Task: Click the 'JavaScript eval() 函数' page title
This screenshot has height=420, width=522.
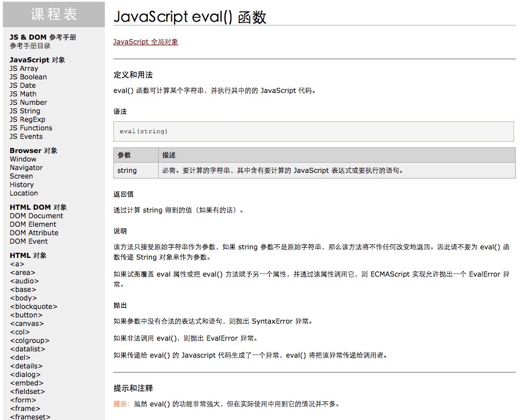Action: pyautogui.click(x=190, y=17)
